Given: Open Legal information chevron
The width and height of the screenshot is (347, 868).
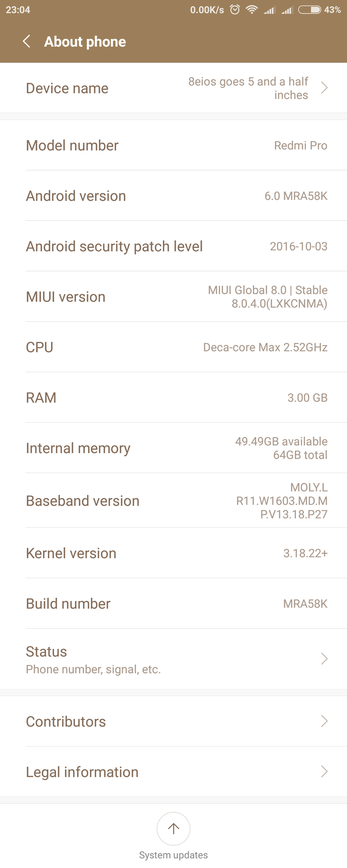Looking at the screenshot, I should 324,771.
